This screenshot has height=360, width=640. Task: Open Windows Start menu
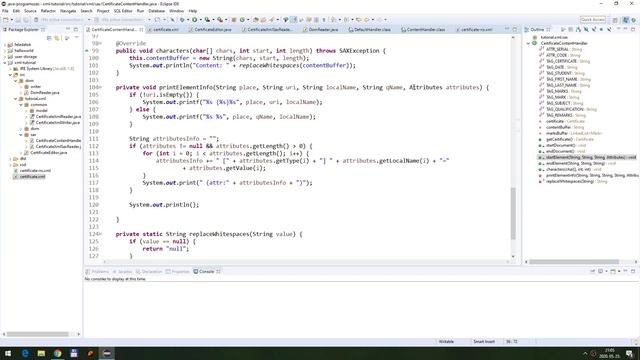pos(8,353)
